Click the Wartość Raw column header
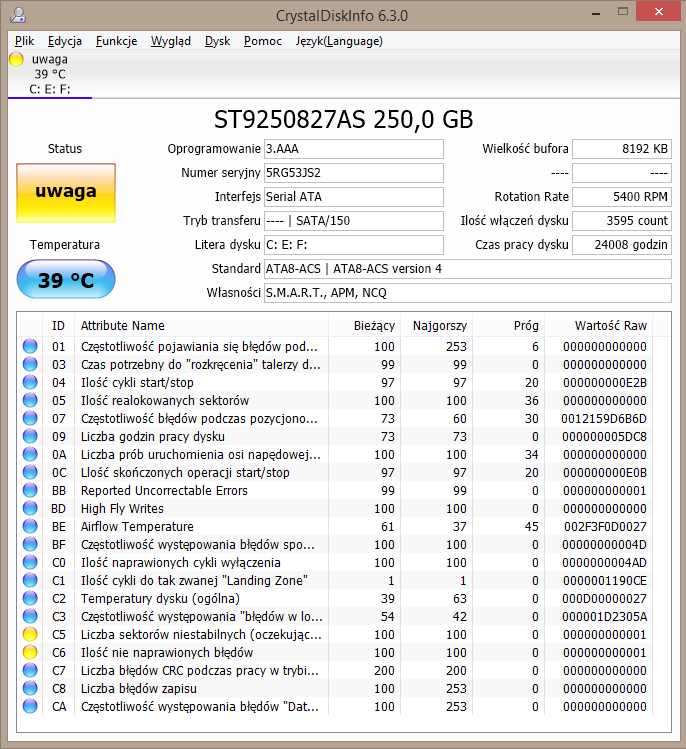Image resolution: width=686 pixels, height=749 pixels. [610, 325]
